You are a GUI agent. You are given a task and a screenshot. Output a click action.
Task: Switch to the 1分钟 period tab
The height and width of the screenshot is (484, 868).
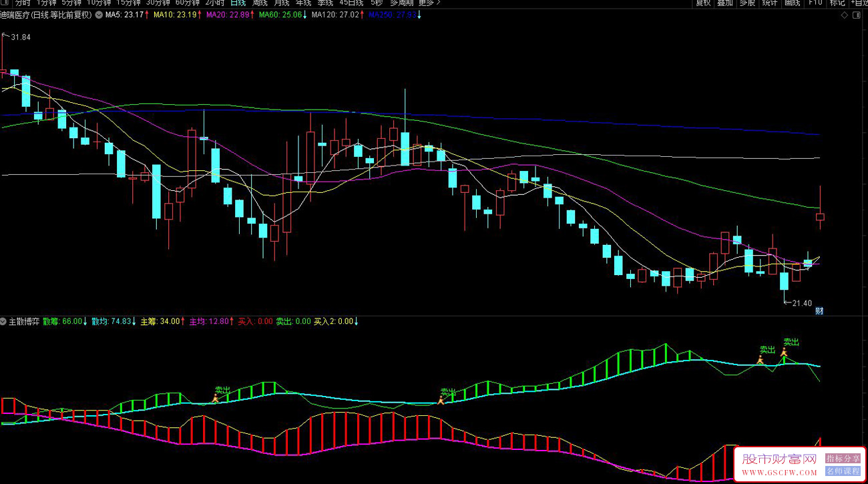point(47,3)
